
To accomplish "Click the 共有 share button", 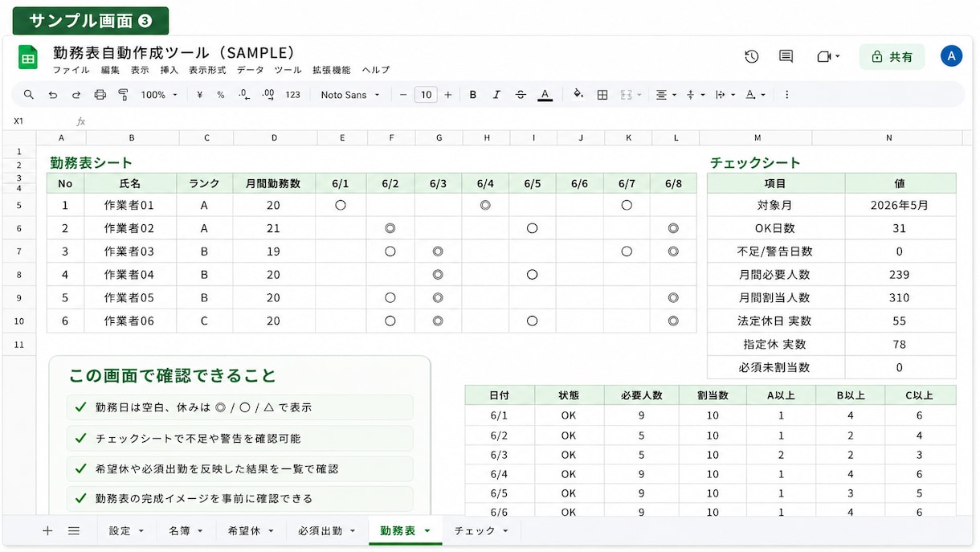I will pyautogui.click(x=892, y=57).
